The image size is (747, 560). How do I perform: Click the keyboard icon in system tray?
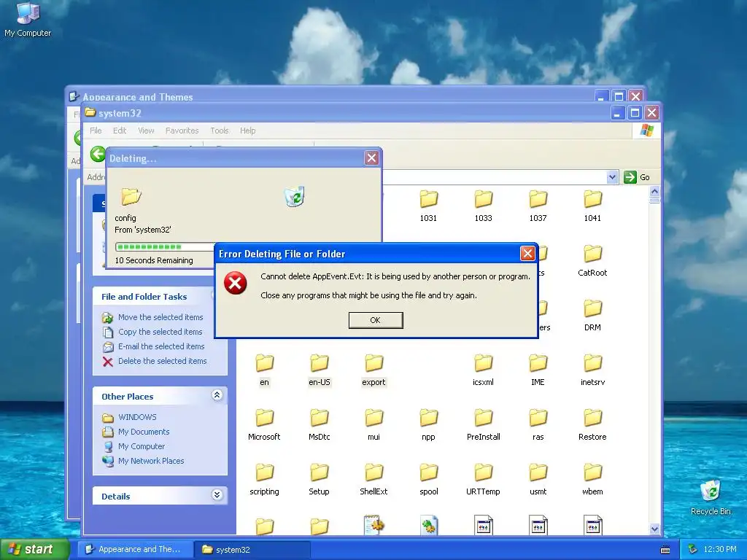[665, 550]
